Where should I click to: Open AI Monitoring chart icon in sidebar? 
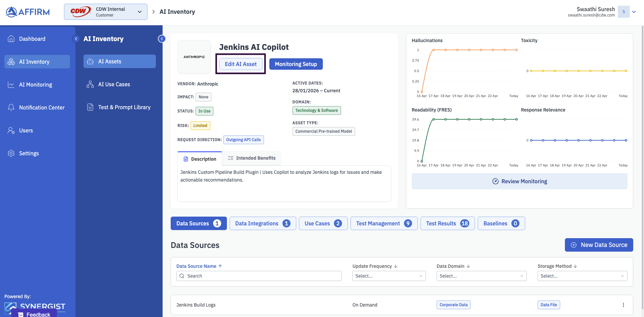(x=11, y=85)
